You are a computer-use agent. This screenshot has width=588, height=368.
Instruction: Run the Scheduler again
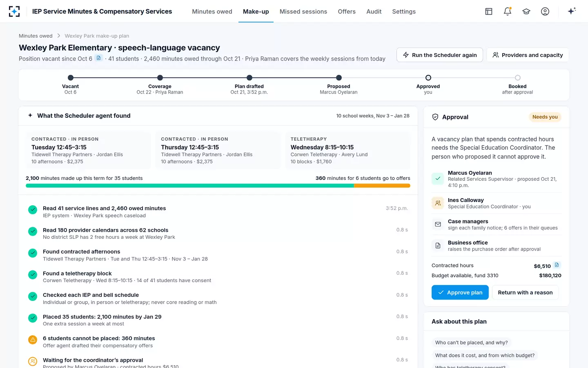point(440,55)
